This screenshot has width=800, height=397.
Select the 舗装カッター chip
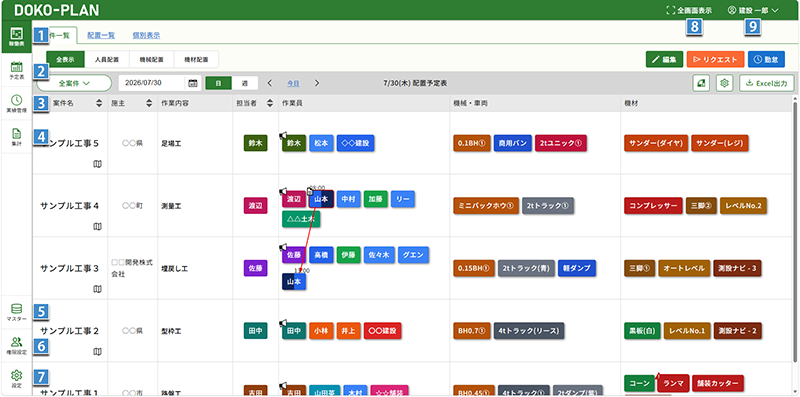718,383
